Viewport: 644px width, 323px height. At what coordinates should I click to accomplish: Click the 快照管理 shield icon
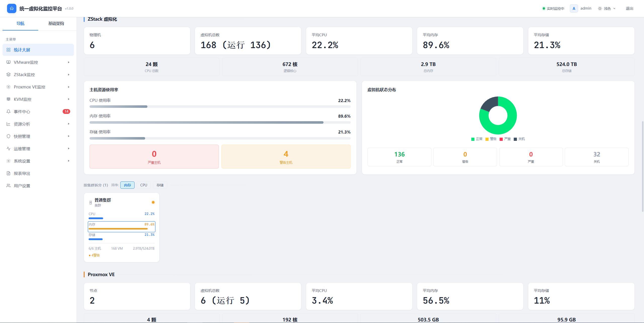tap(9, 136)
